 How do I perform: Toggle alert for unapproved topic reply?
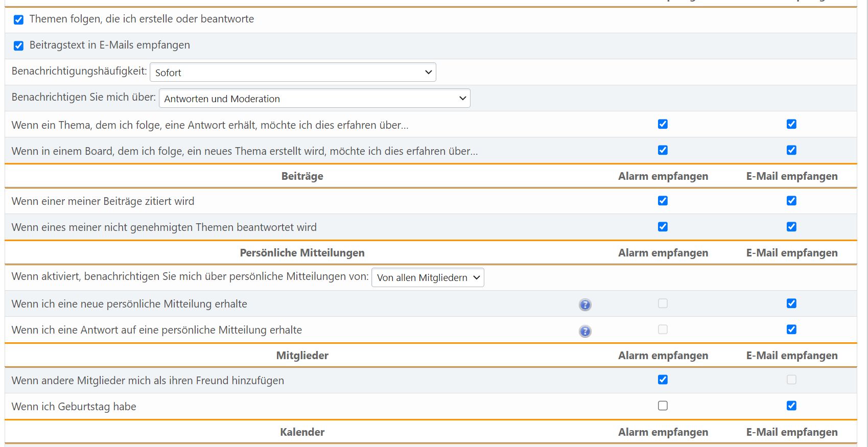tap(663, 227)
